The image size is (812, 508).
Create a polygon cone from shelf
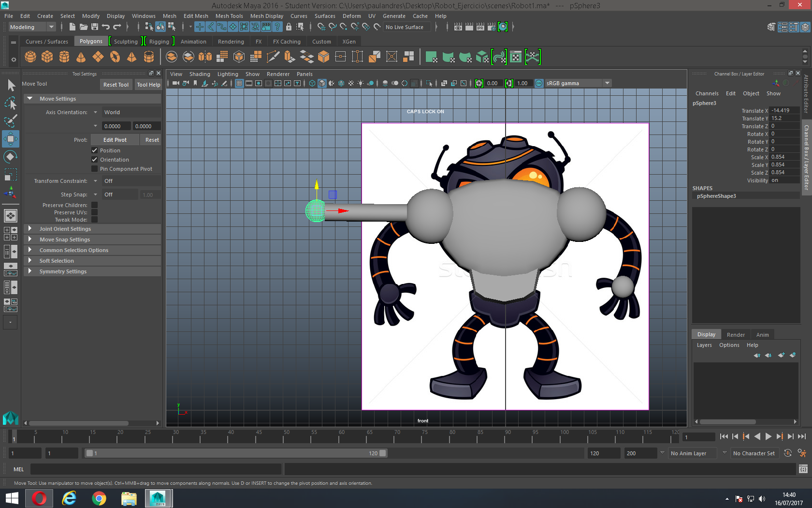click(81, 57)
